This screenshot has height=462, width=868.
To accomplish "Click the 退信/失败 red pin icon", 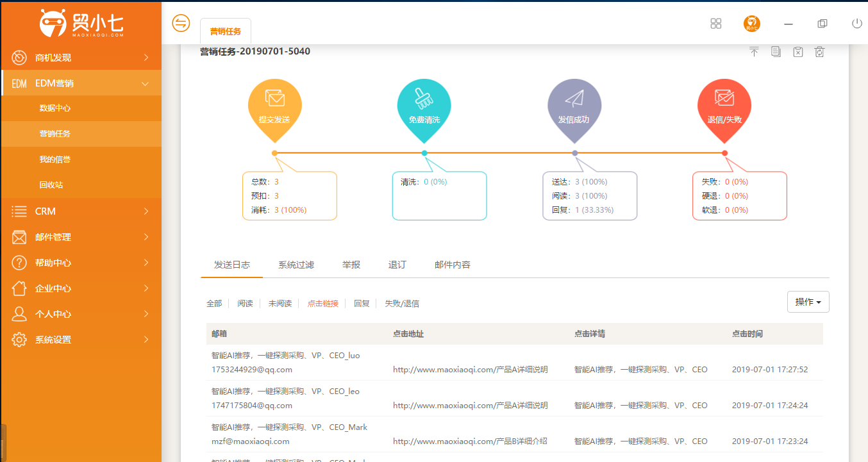I will pos(724,111).
